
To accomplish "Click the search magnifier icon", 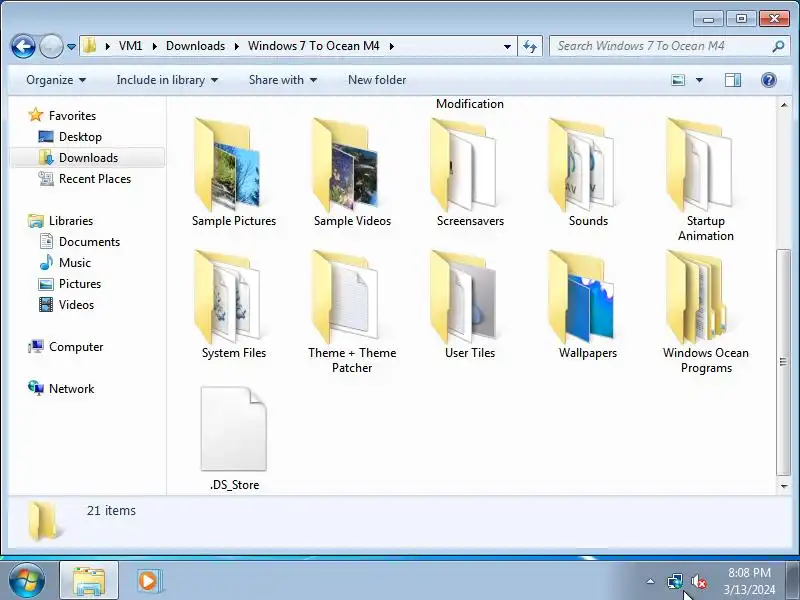I will tap(778, 46).
